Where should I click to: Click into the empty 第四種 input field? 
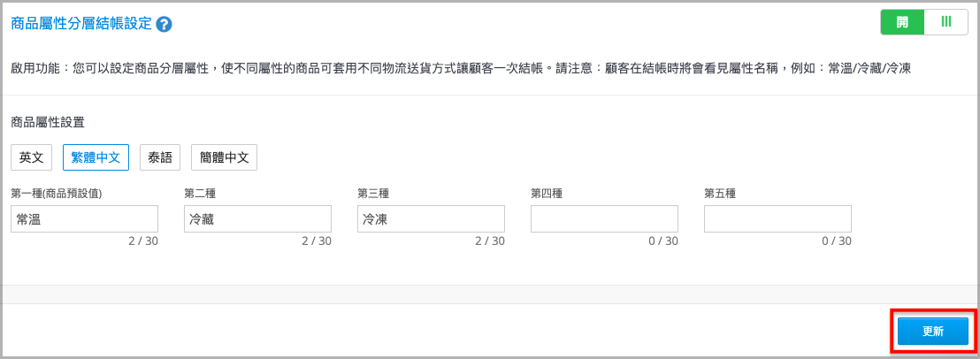coord(604,219)
